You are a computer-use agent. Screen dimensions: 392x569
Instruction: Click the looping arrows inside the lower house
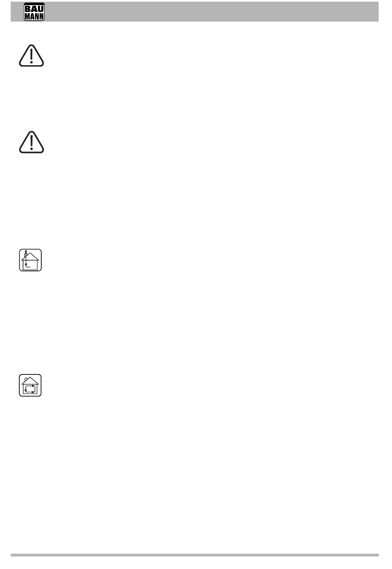coord(30,389)
